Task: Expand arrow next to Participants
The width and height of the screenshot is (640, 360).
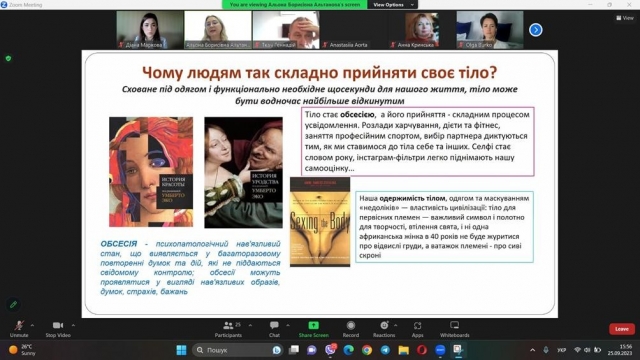Action: pyautogui.click(x=250, y=325)
